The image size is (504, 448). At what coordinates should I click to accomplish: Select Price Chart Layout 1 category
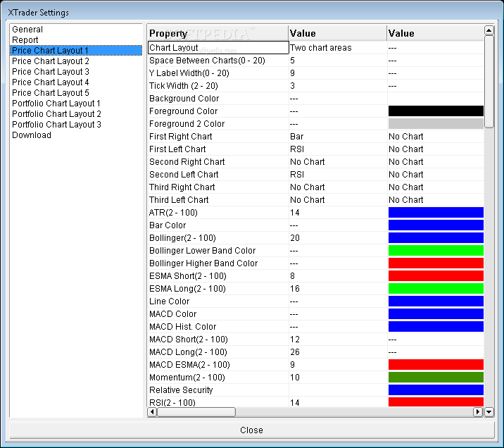coord(76,51)
